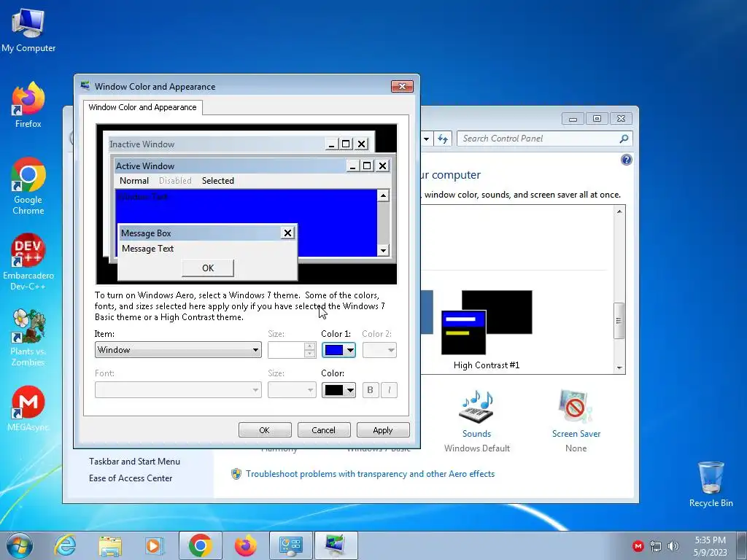Click the taskbar clock showing 5:35 PM
The width and height of the screenshot is (747, 560).
tap(710, 545)
